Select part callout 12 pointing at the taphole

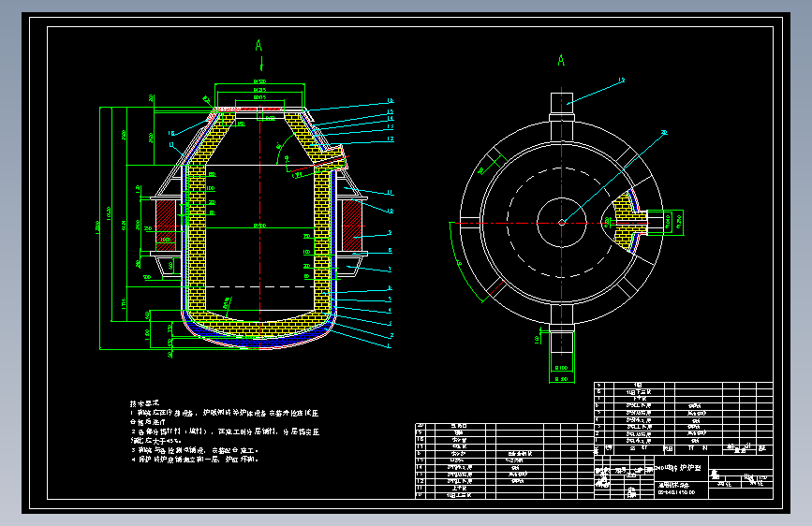[x=391, y=139]
